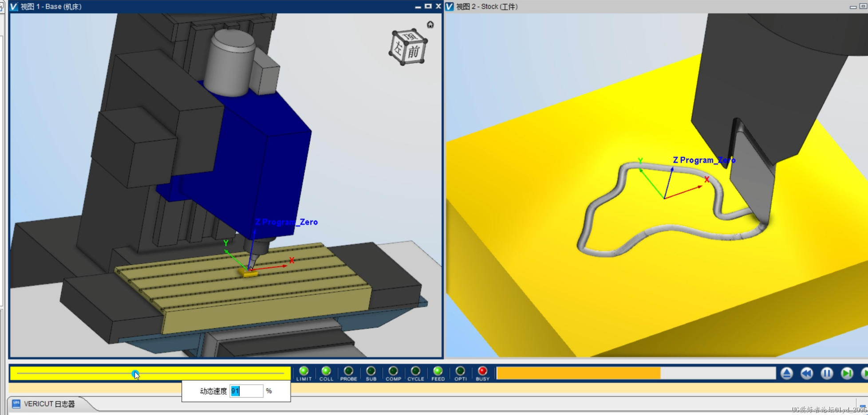Click the LIMIT status indicator light

coord(304,371)
